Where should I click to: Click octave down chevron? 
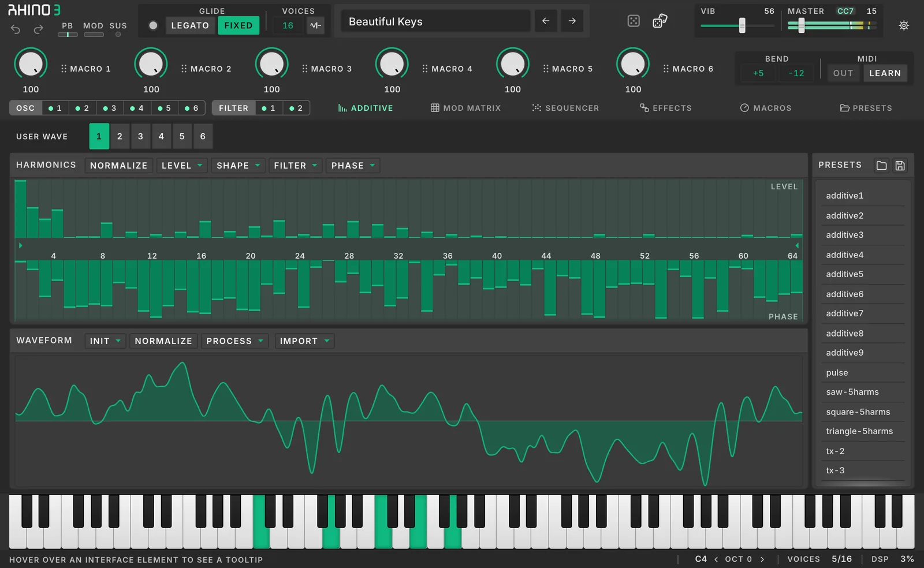click(716, 559)
